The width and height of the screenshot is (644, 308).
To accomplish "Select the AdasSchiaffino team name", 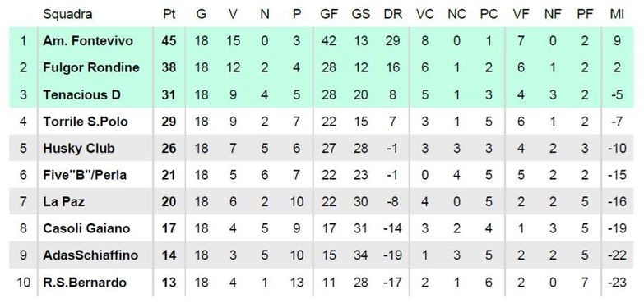I will (x=90, y=255).
